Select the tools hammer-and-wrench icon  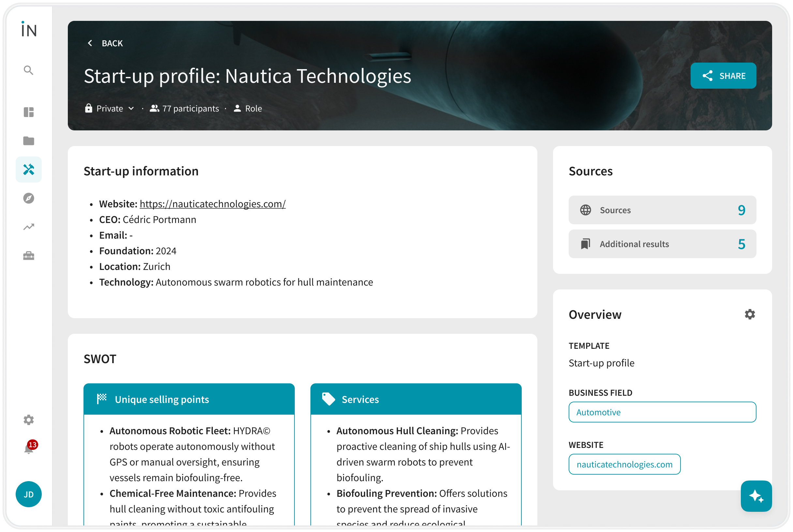coord(28,169)
